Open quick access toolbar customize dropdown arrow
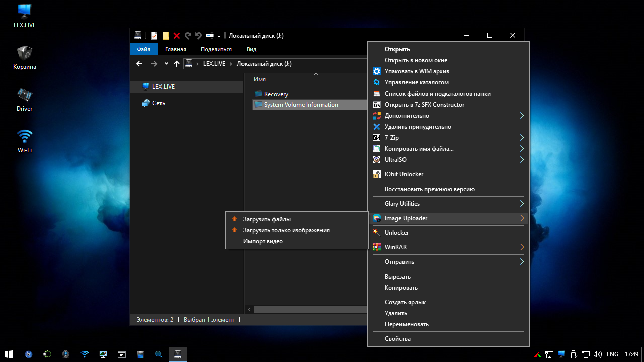644x362 pixels. [x=219, y=36]
